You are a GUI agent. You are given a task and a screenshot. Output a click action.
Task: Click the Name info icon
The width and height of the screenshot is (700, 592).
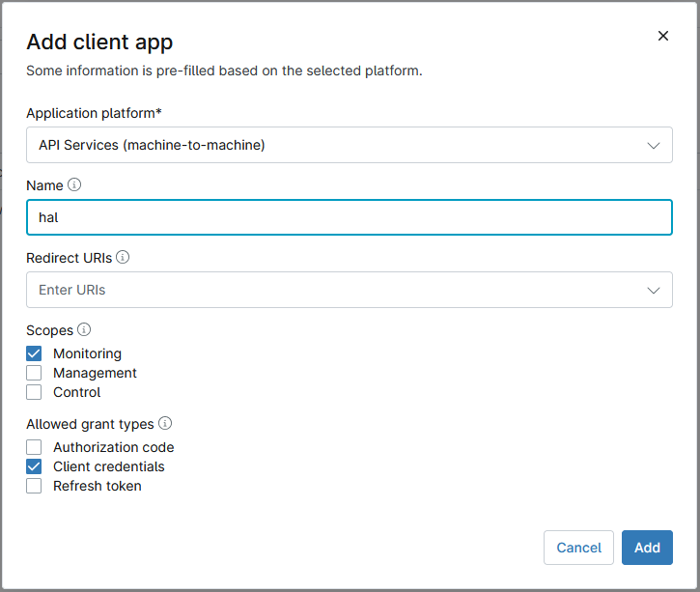click(x=74, y=184)
